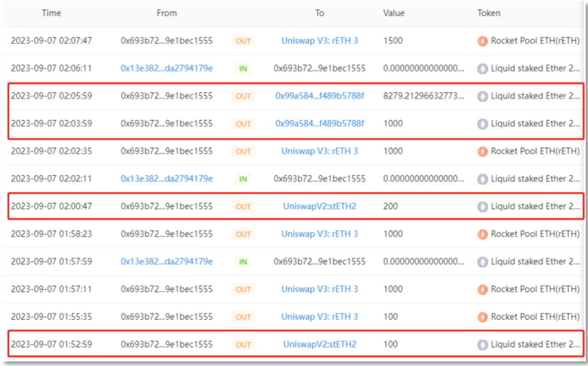Image resolution: width=588 pixels, height=366 pixels.
Task: Click the Liquid staked Ether icon at 02:06:11
Action: (x=483, y=69)
